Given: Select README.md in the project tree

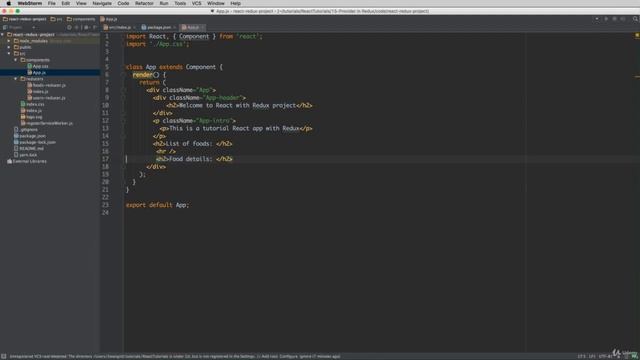Looking at the screenshot, I should click(x=29, y=149).
